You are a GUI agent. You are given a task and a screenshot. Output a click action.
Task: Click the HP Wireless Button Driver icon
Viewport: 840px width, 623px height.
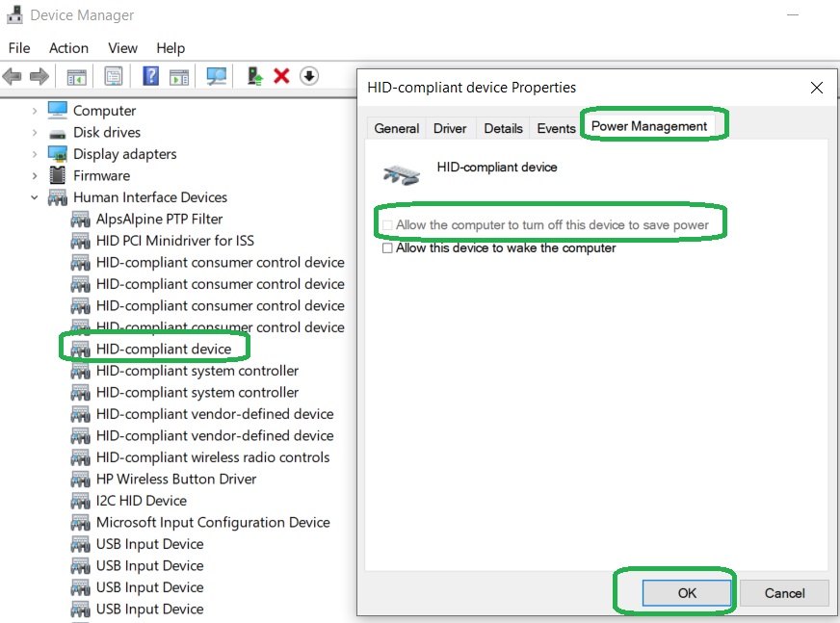(80, 479)
